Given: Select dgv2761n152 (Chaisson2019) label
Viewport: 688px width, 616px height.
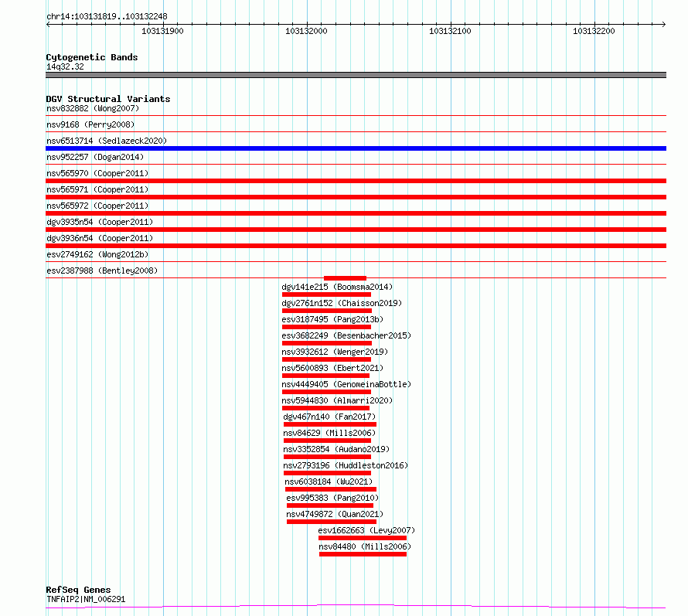Looking at the screenshot, I should click(x=342, y=303).
